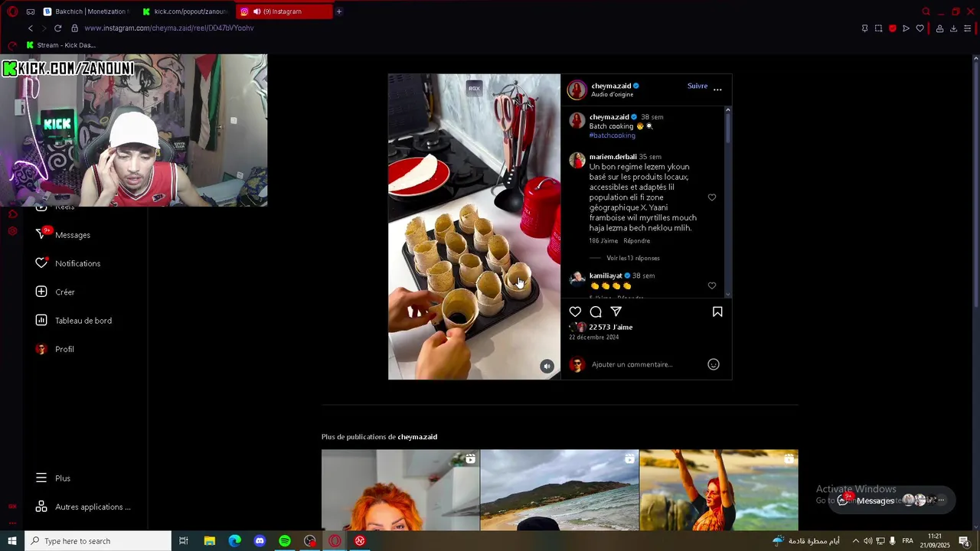The image size is (980, 551).
Task: Open the "Stream - Kick Das..." bookmark
Action: 60,45
